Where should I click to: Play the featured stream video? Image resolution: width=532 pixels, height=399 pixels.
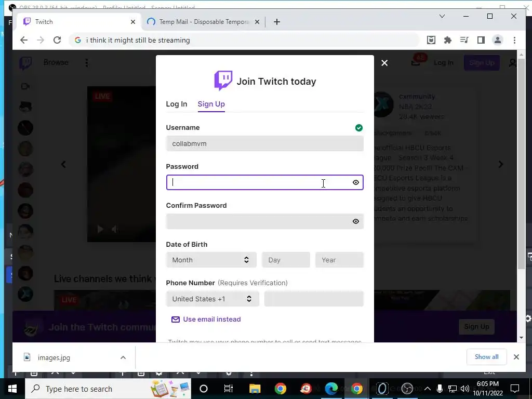point(100,229)
